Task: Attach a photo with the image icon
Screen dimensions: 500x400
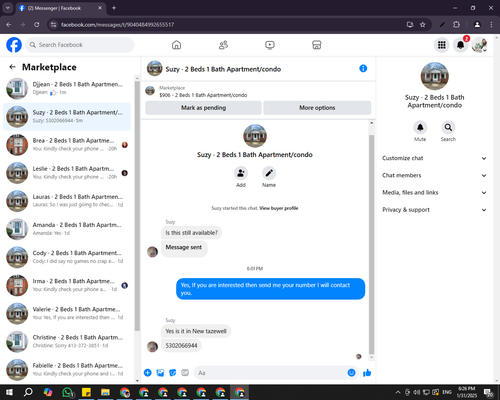Action: tap(160, 373)
